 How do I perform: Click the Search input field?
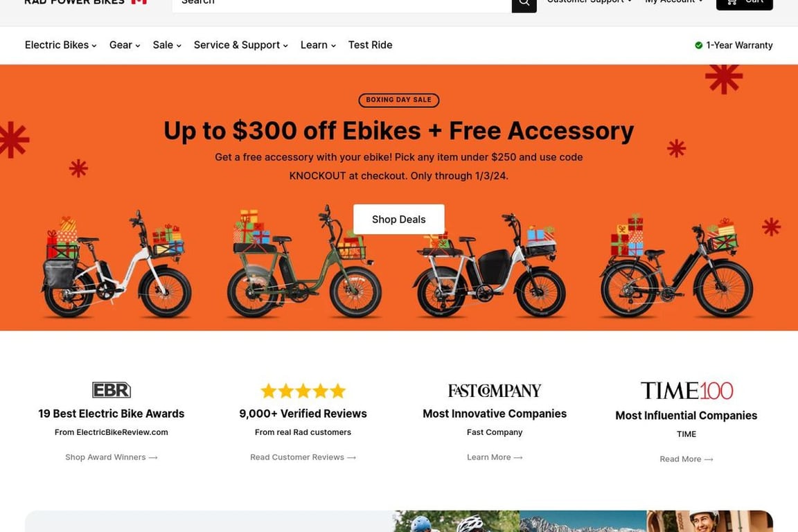click(342, 4)
